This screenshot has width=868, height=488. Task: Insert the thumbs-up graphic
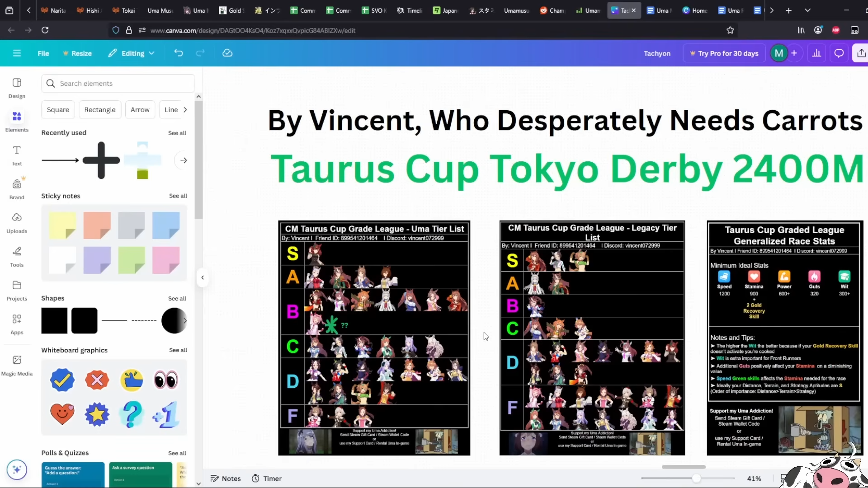coord(132,380)
